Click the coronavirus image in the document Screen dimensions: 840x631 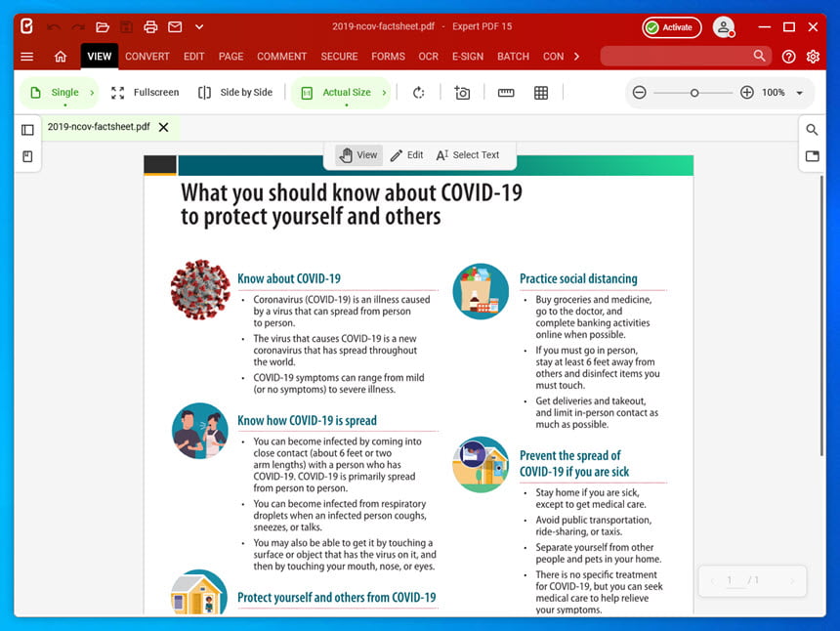[200, 289]
